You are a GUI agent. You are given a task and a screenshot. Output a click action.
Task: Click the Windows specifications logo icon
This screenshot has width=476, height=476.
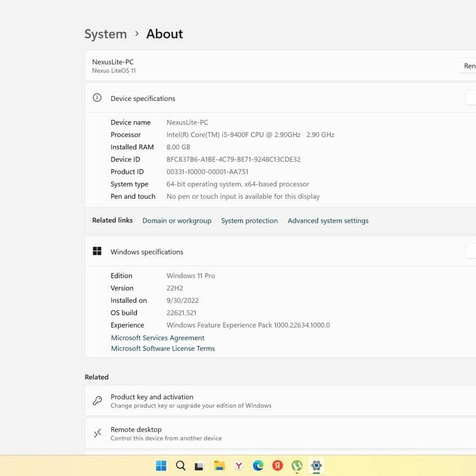tap(97, 251)
